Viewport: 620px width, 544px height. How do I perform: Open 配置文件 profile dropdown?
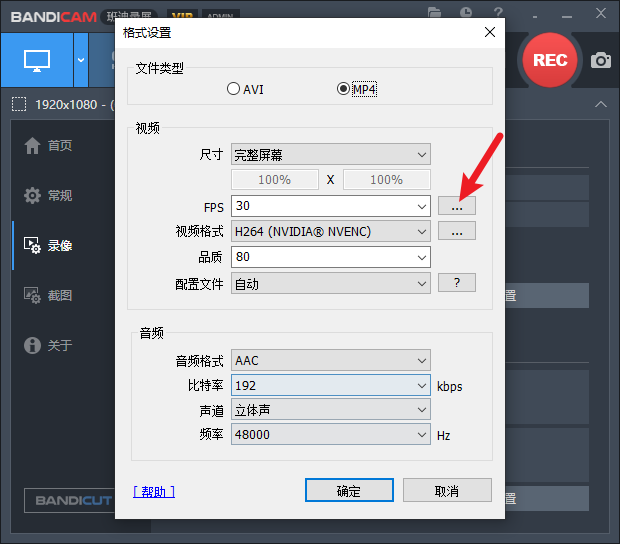tap(331, 283)
